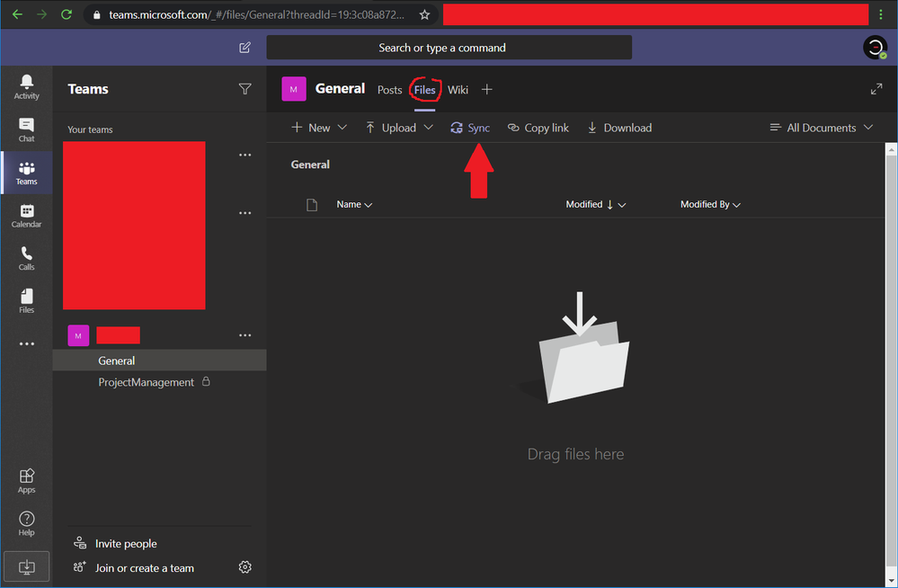This screenshot has height=588, width=898.
Task: Open the All Documents view dropdown
Action: pos(822,128)
